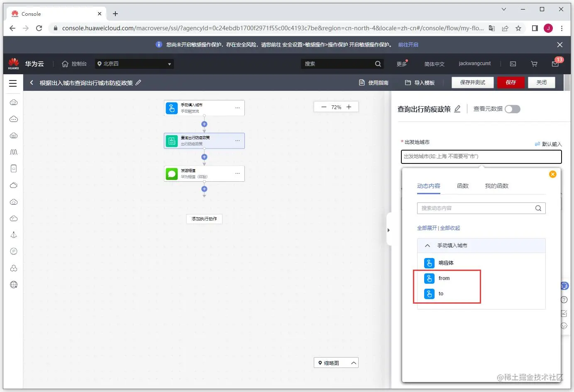
Task: Collapse the 手动填入城市 section
Action: [427, 246]
